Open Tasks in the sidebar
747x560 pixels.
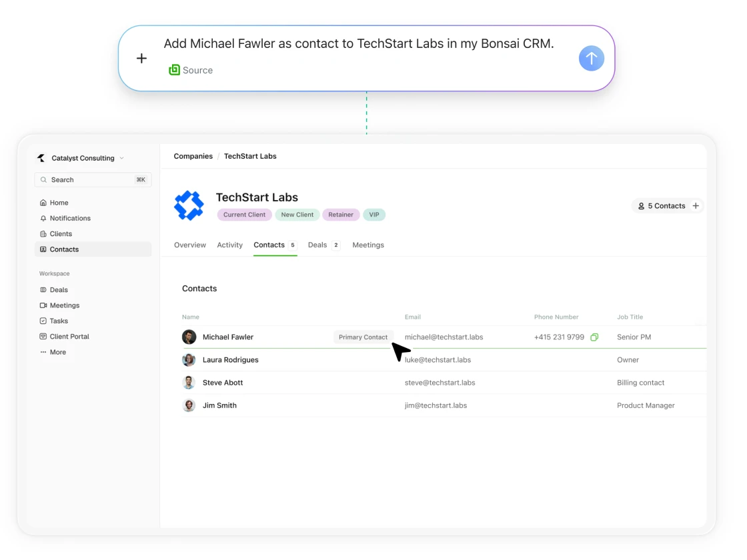point(59,321)
